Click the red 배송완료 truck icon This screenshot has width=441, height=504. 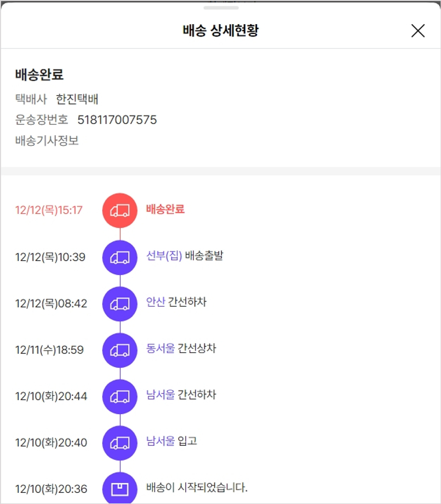(120, 210)
